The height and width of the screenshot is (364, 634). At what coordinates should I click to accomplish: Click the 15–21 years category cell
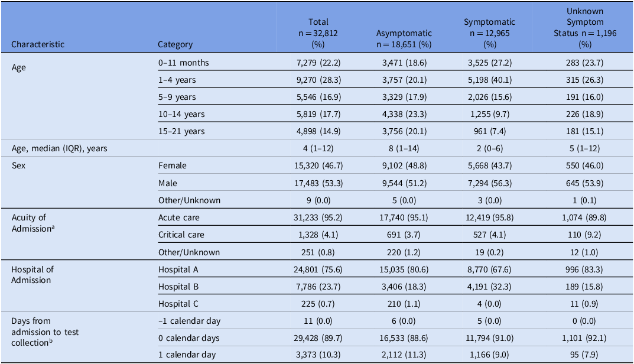[179, 131]
